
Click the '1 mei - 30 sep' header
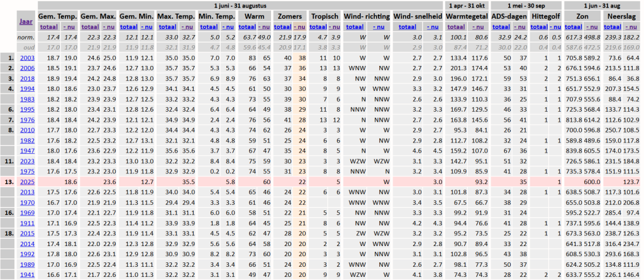click(526, 6)
